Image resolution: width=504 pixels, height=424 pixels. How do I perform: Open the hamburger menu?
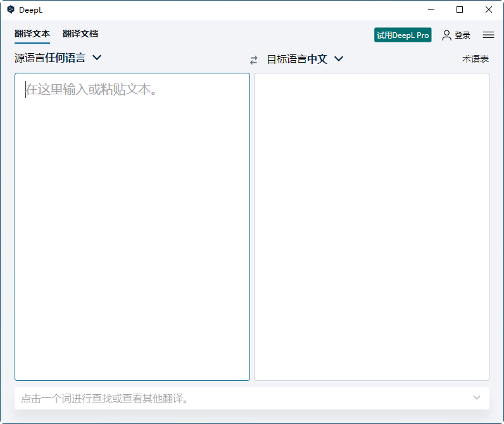[x=488, y=35]
